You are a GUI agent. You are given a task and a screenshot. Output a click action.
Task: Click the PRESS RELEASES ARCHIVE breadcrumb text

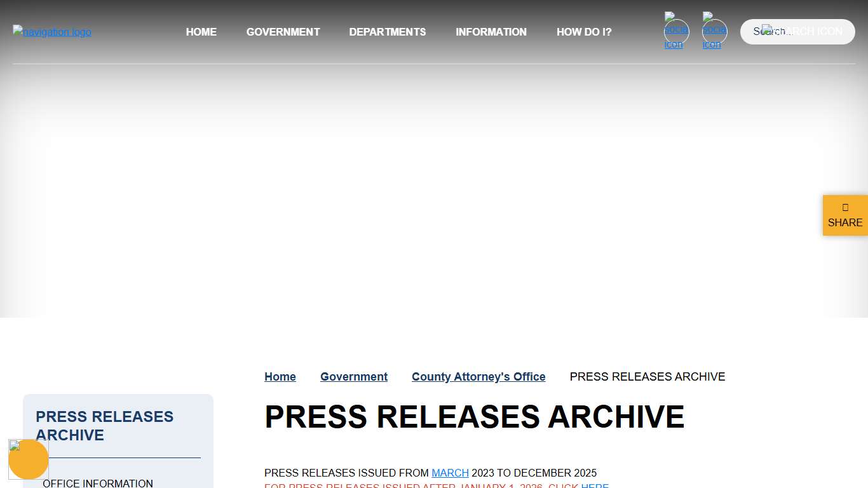click(647, 377)
